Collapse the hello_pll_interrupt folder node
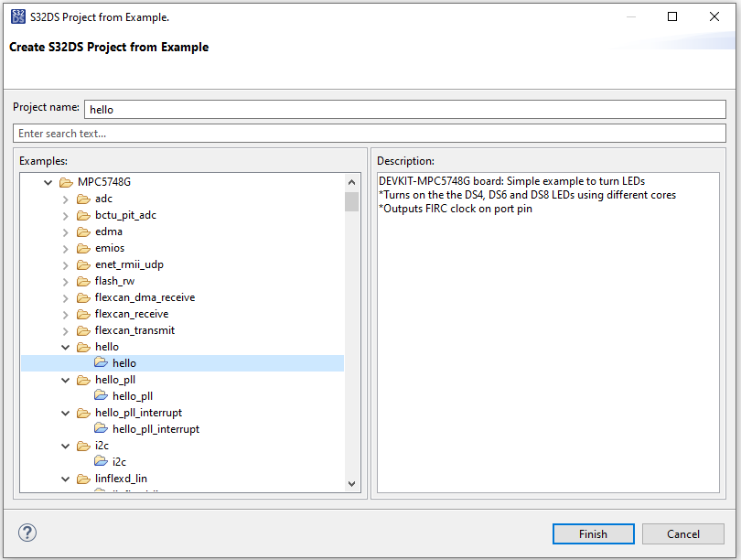This screenshot has width=741, height=560. tap(66, 413)
